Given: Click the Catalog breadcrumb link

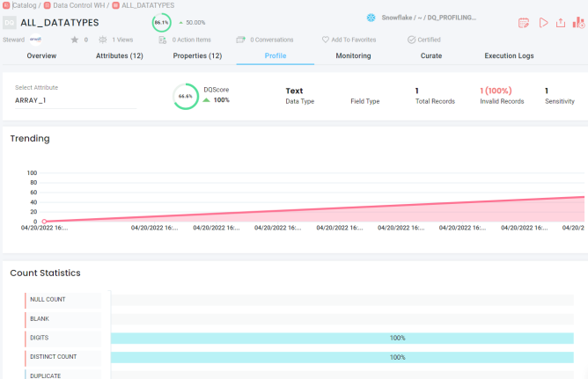Looking at the screenshot, I should tap(25, 5).
